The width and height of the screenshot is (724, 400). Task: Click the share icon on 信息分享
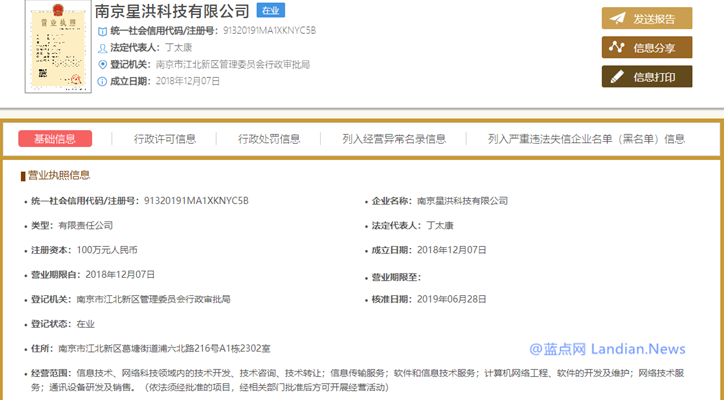(618, 47)
